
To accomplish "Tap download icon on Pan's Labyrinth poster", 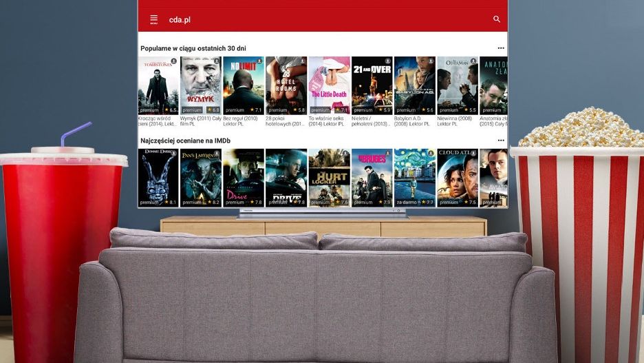I will click(x=217, y=153).
